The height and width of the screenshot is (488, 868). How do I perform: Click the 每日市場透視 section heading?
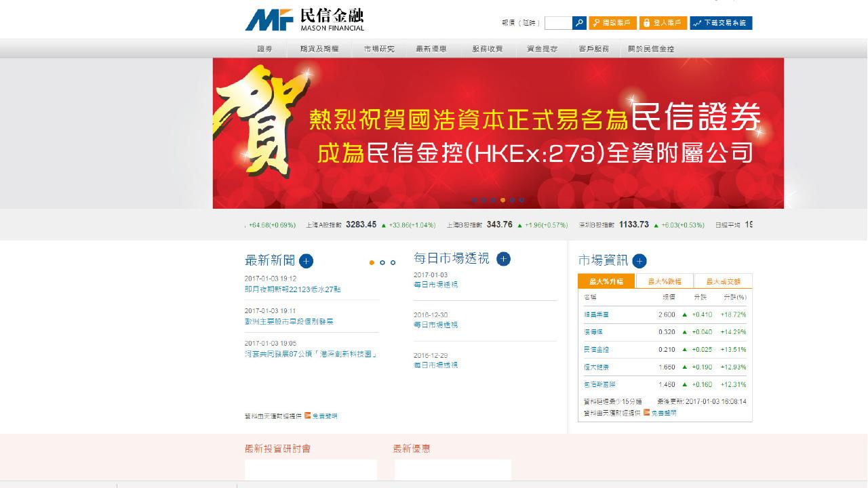[452, 258]
